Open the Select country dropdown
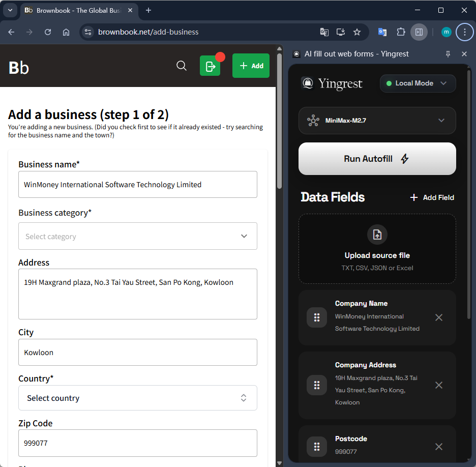Screen dimensions: 476x467 tap(137, 398)
